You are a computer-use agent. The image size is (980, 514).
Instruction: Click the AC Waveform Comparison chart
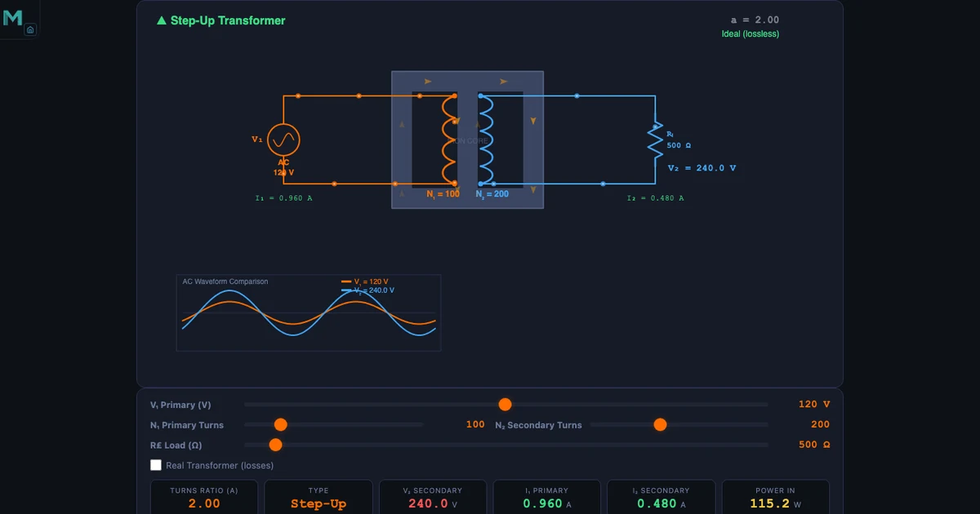point(309,312)
